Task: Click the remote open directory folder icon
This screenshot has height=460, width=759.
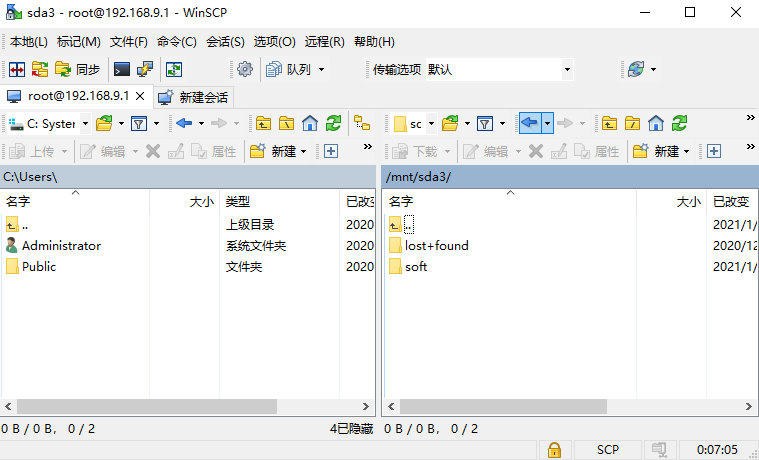Action: pos(450,124)
